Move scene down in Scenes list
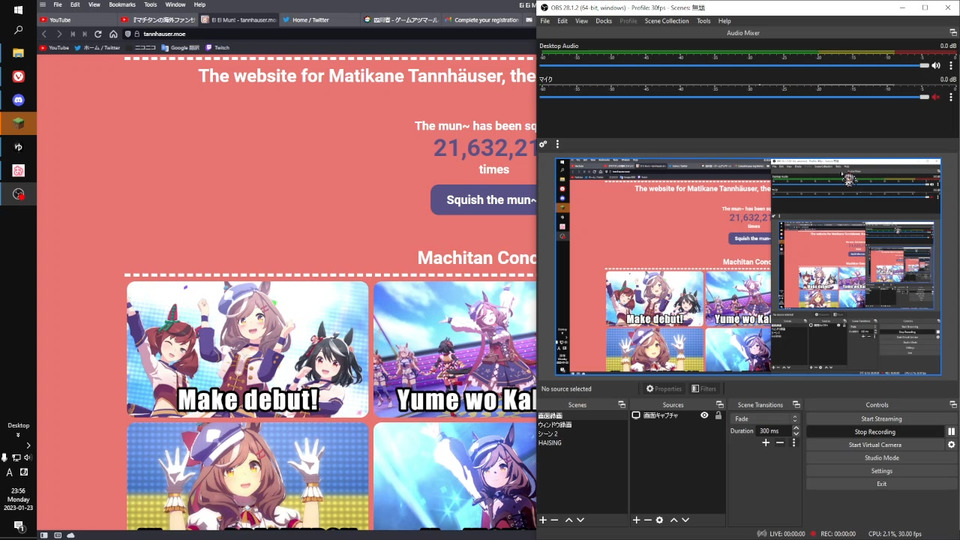Image resolution: width=960 pixels, height=540 pixels. 580,520
